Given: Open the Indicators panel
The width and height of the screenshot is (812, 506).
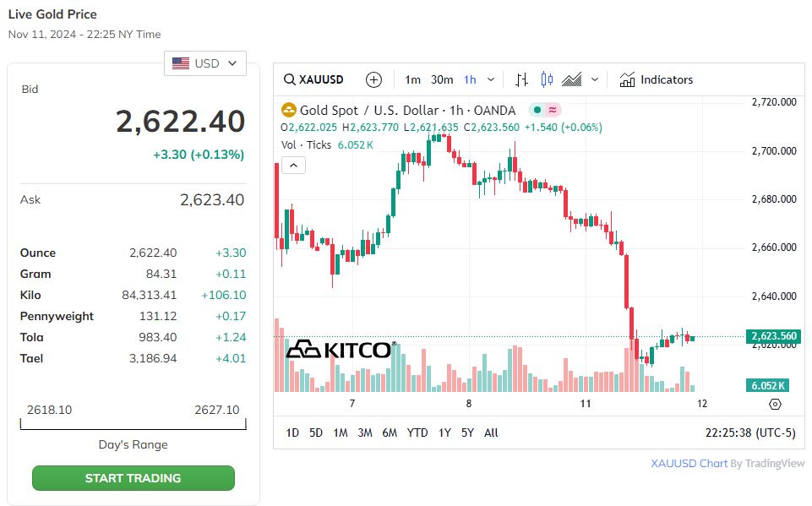Looking at the screenshot, I should point(656,79).
